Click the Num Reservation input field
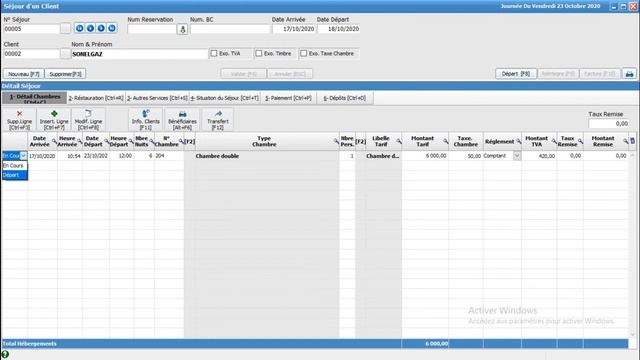 coord(152,29)
